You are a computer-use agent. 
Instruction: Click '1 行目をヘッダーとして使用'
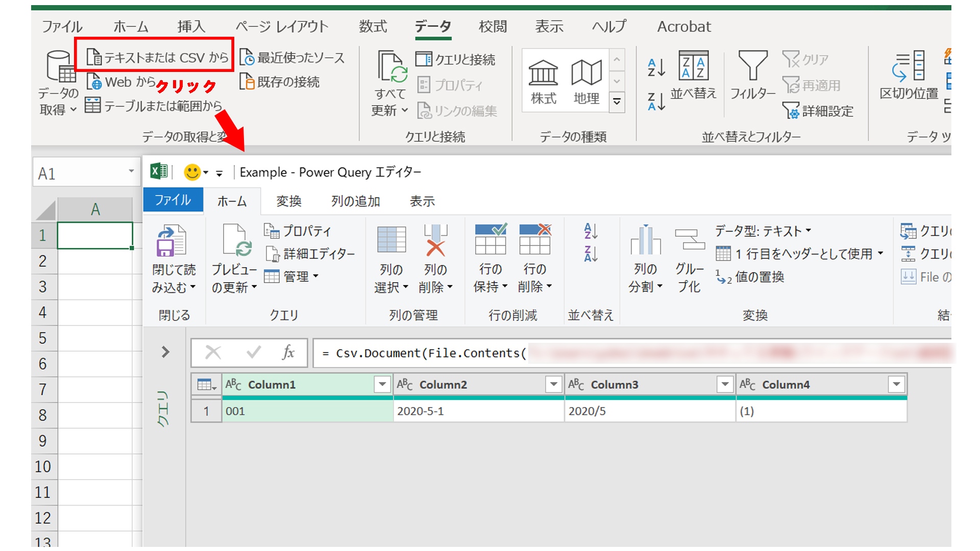800,254
